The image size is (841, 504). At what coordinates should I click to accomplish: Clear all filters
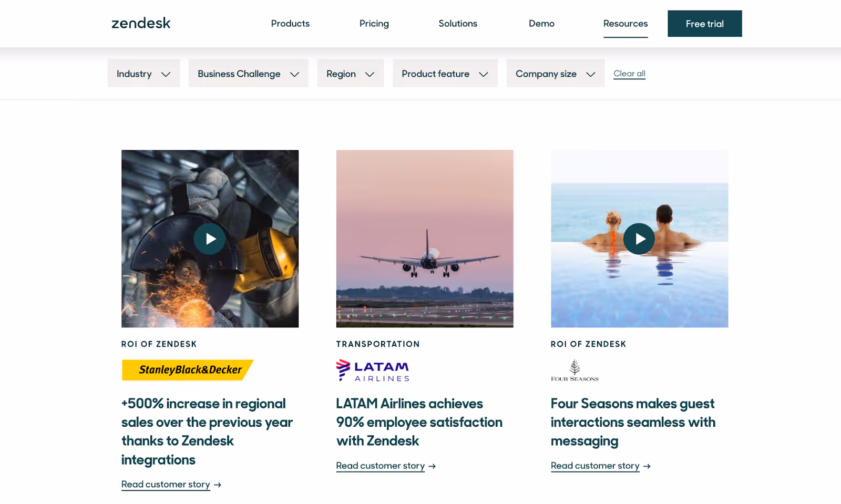pos(629,74)
